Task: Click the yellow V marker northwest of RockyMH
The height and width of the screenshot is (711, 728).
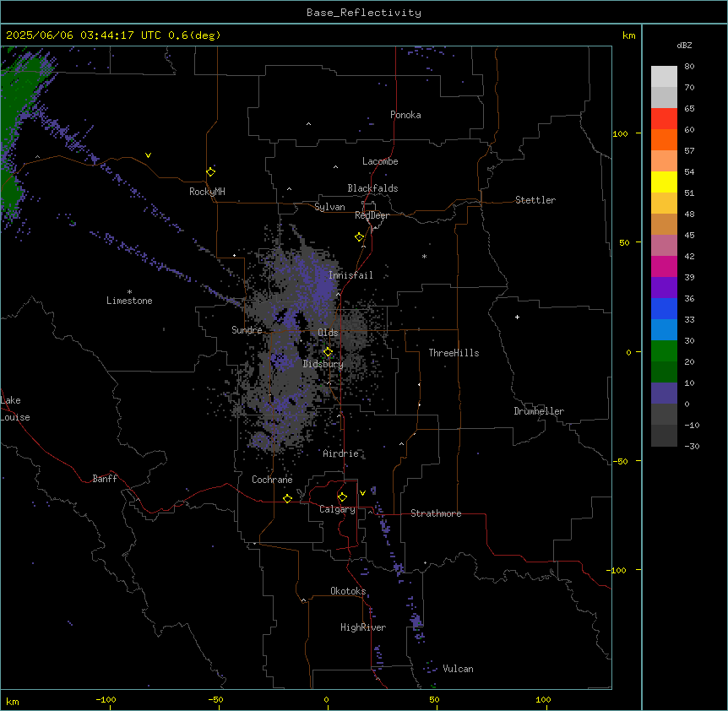Action: tap(148, 155)
